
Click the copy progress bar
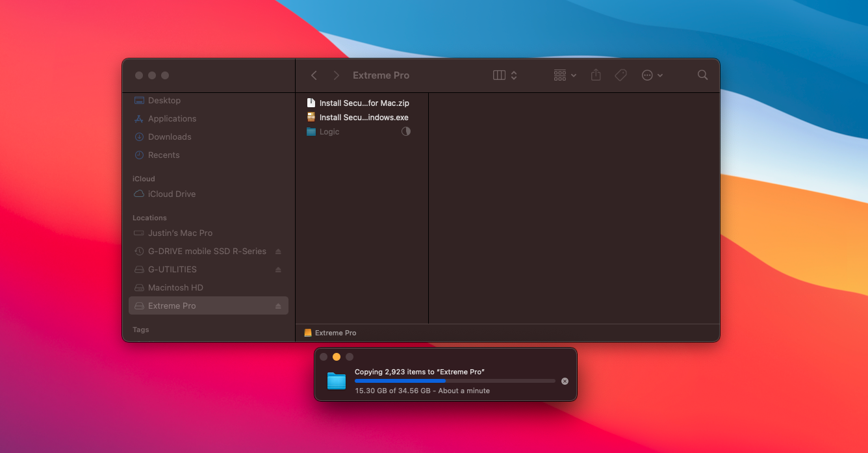(x=455, y=381)
